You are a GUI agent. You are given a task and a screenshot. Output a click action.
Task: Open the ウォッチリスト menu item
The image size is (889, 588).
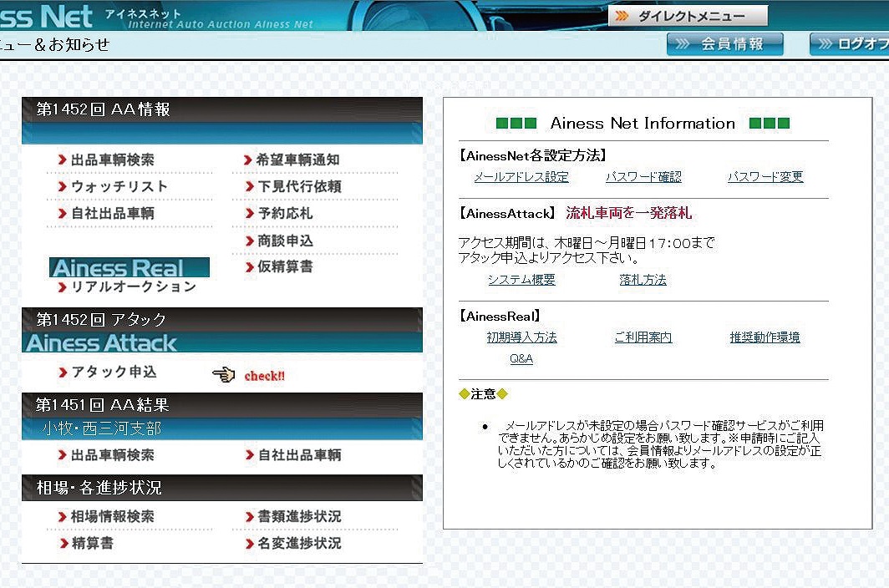click(113, 186)
